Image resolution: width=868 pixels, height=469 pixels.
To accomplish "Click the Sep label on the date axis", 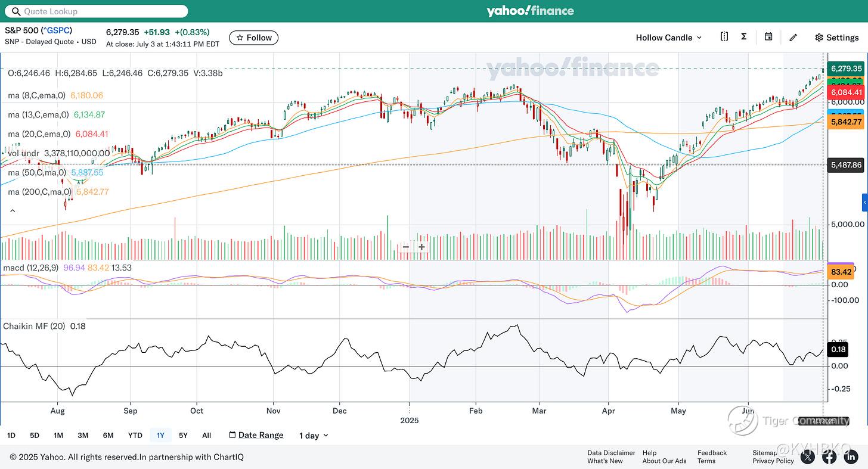I will 131,411.
